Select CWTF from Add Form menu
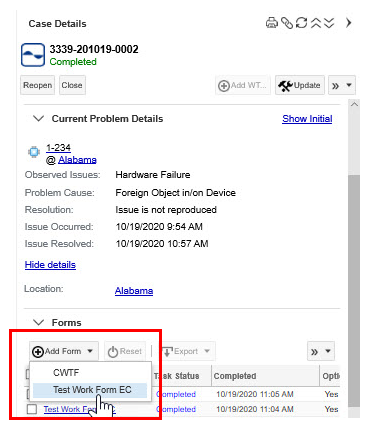 click(x=66, y=373)
